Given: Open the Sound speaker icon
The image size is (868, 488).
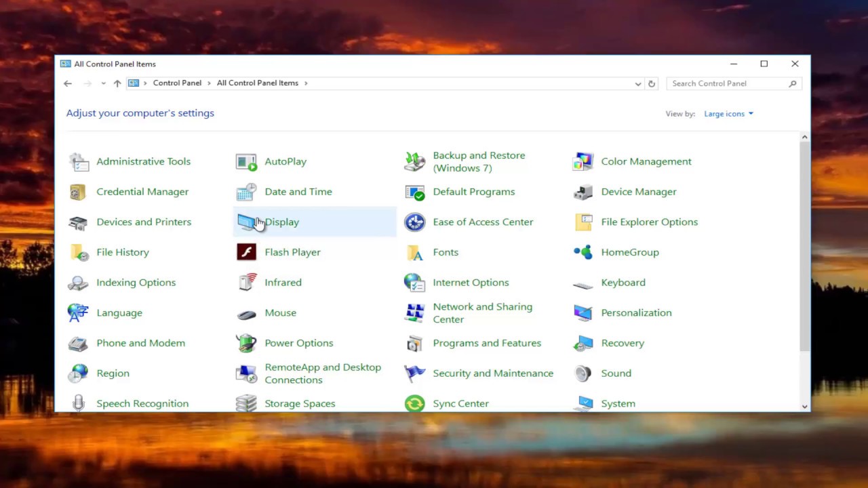Looking at the screenshot, I should pos(583,373).
